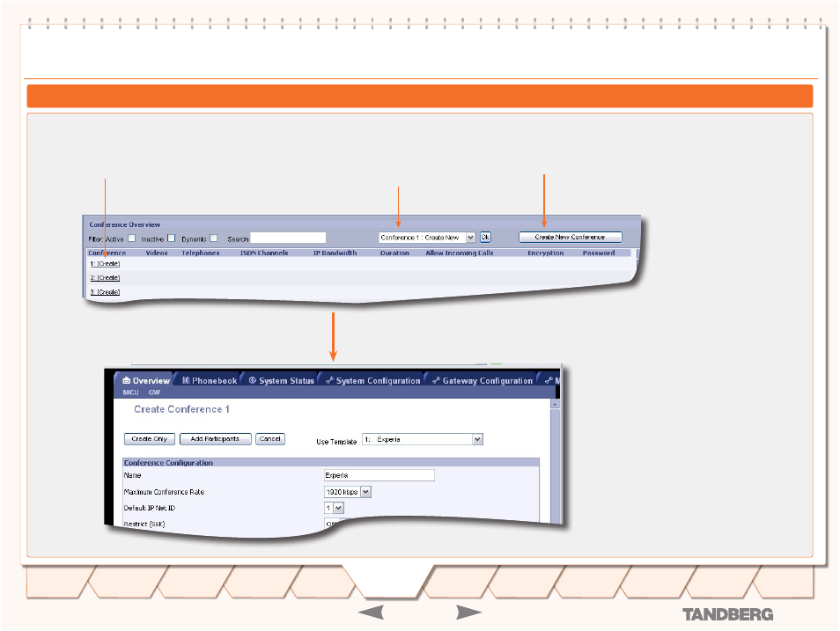Tick the Inactive filter checkbox
The width and height of the screenshot is (840, 631).
click(172, 238)
